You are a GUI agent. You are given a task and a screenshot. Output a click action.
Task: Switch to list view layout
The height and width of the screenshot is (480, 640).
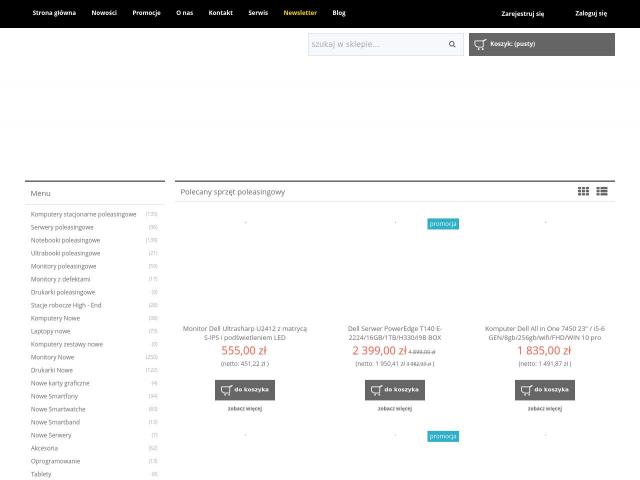(602, 191)
